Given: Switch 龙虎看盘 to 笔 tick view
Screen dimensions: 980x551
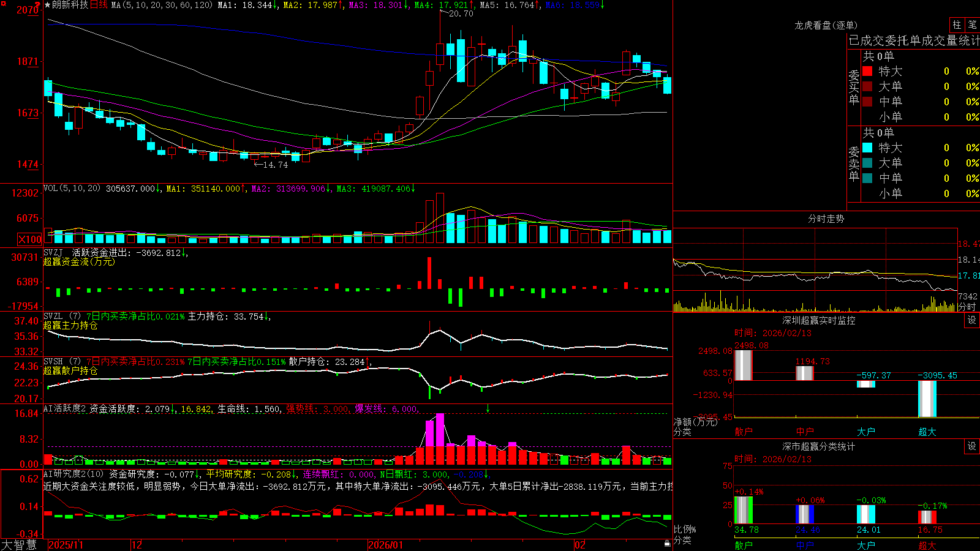Looking at the screenshot, I should pos(973,25).
